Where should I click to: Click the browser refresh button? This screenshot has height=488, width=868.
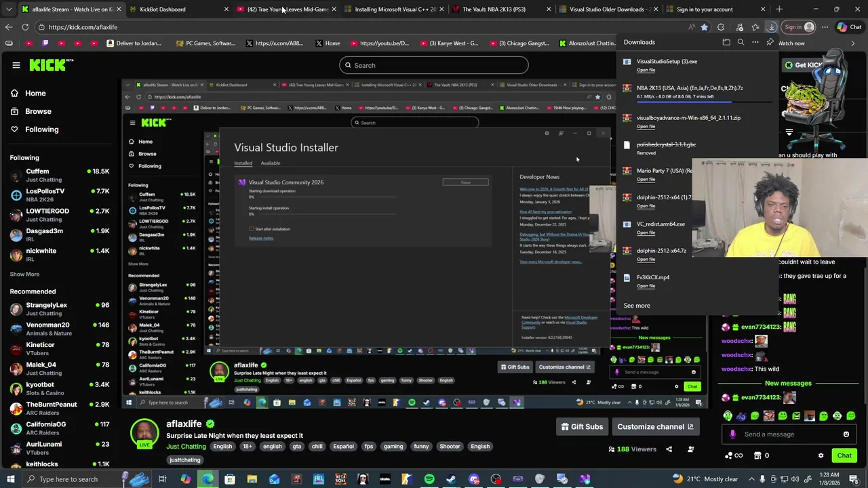tap(25, 27)
